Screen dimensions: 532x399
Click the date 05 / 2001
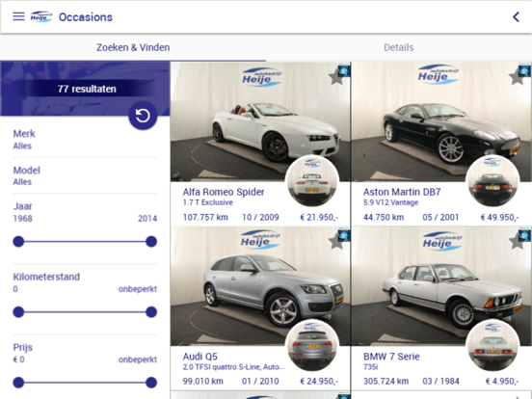440,218
